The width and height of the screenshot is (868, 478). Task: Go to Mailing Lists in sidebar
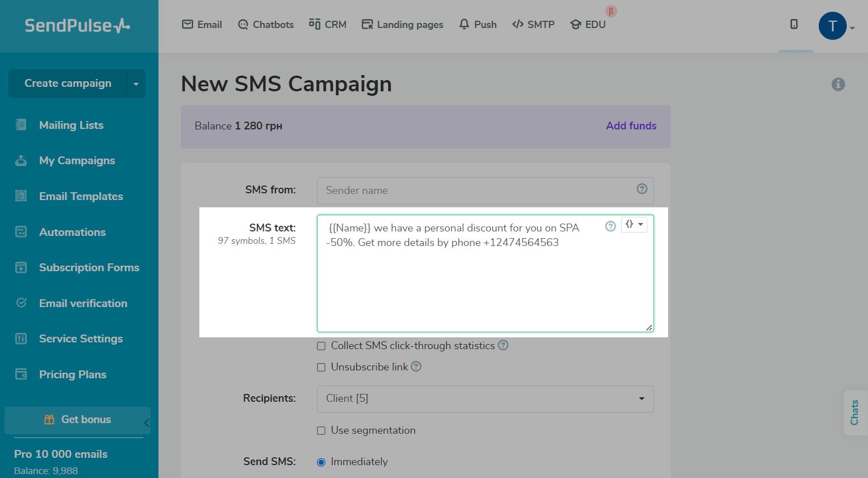coord(71,125)
